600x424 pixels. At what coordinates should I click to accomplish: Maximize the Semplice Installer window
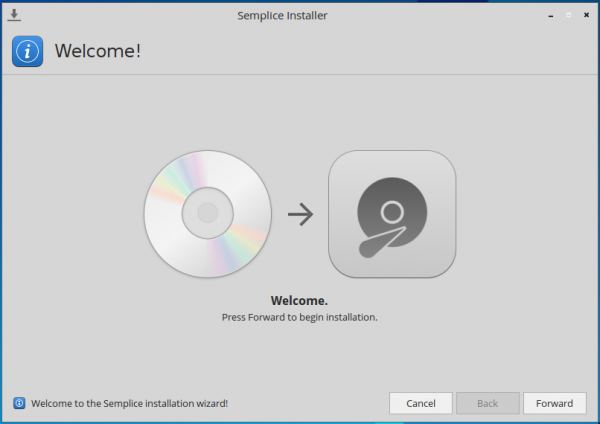[x=569, y=15]
